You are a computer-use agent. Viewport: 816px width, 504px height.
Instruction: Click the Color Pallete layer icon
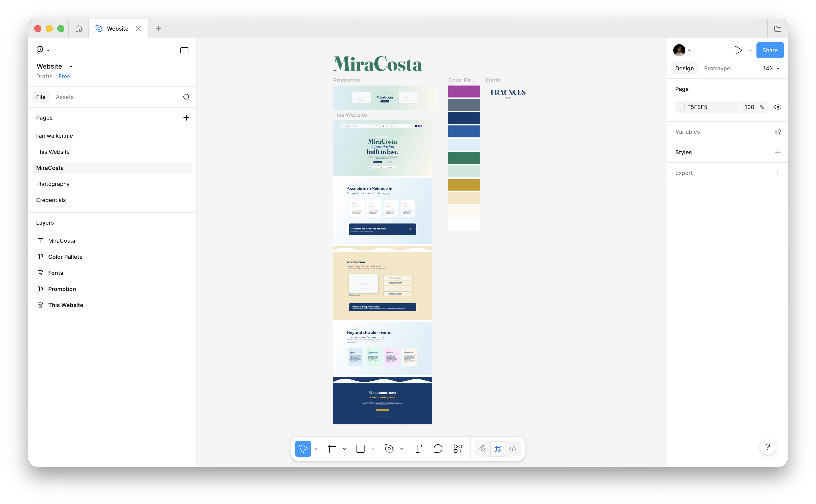coord(40,257)
